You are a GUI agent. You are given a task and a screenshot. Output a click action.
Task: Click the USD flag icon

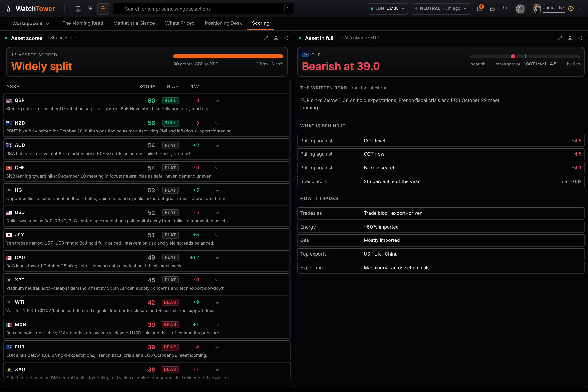click(9, 212)
